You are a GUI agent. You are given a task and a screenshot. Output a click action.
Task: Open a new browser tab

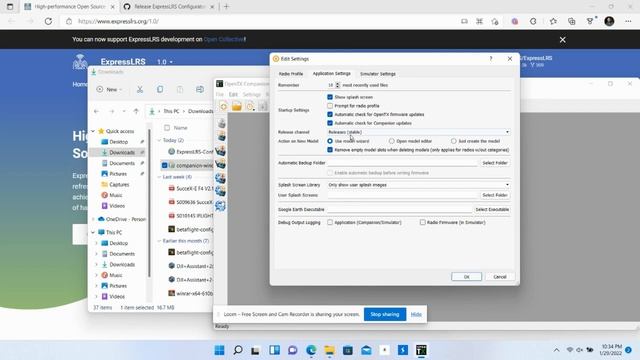(x=227, y=7)
